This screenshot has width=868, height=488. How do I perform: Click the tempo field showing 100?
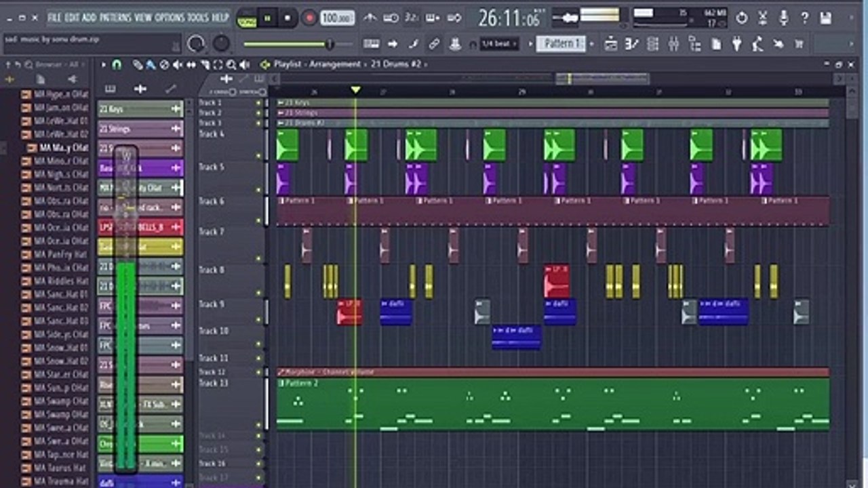(337, 18)
